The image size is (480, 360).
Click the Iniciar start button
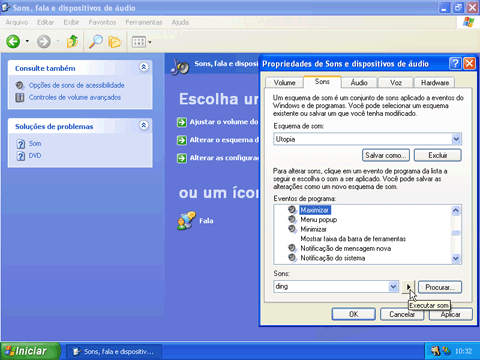(x=30, y=351)
